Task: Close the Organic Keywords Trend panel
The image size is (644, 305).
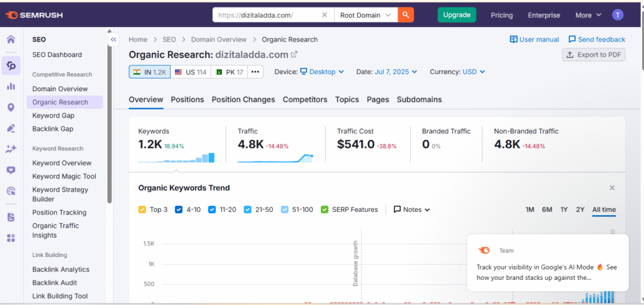Action: (612, 188)
